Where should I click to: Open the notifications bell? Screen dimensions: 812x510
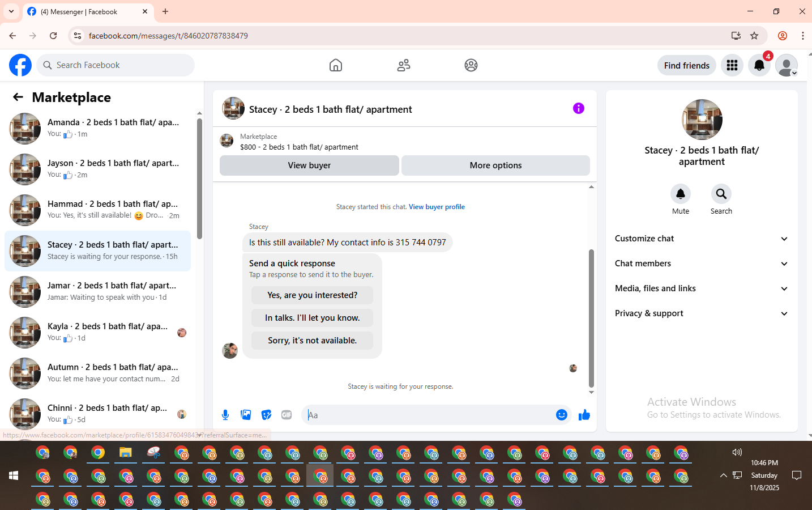[759, 65]
